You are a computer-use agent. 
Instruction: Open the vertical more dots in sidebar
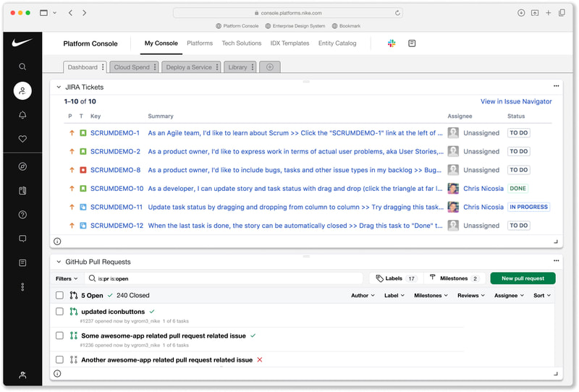22,287
